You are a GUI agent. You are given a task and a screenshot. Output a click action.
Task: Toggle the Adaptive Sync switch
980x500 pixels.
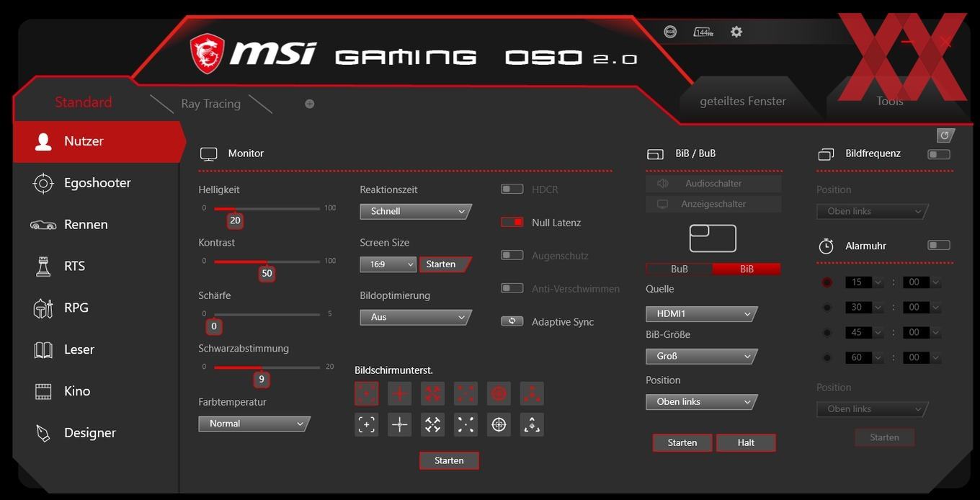click(512, 322)
